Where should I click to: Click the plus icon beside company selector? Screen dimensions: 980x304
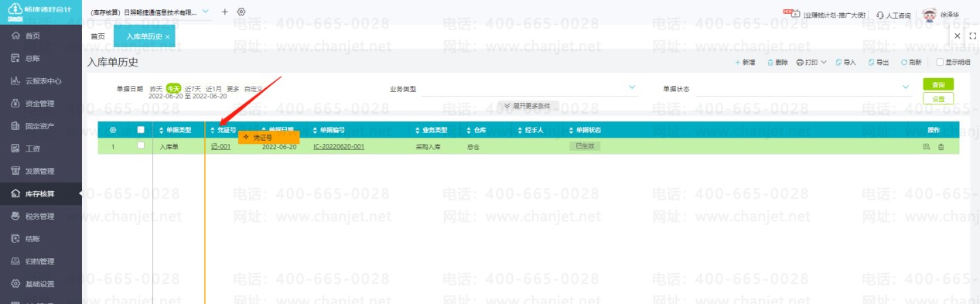click(225, 12)
